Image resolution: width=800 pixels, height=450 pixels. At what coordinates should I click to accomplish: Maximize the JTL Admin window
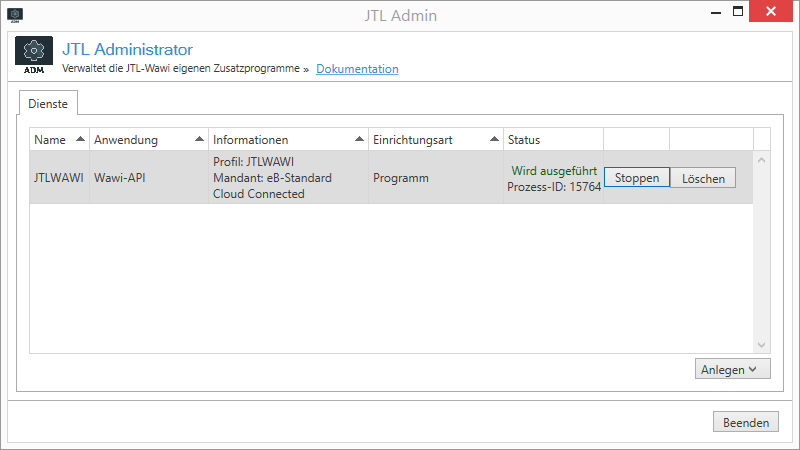click(x=738, y=12)
